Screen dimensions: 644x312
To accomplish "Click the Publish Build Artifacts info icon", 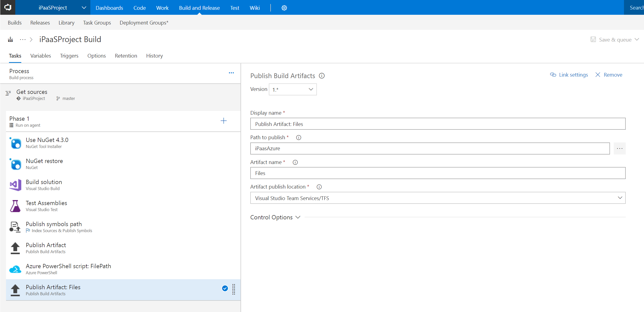I will coord(322,76).
